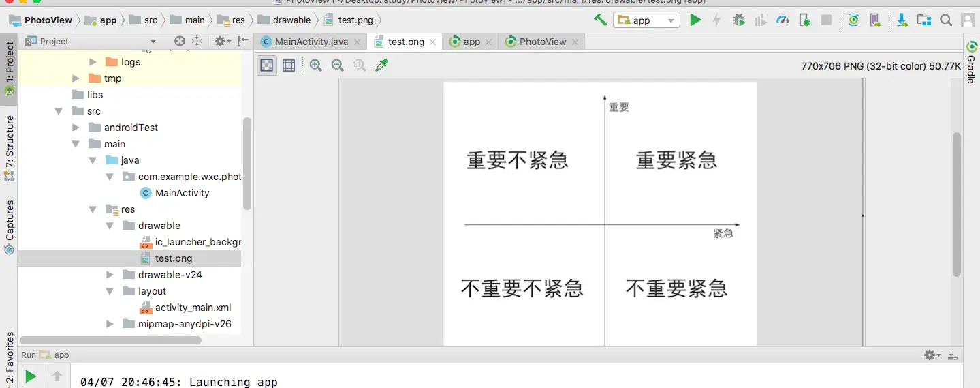This screenshot has width=980, height=388.
Task: Open the Favorites side tool window
Action: coord(9,359)
